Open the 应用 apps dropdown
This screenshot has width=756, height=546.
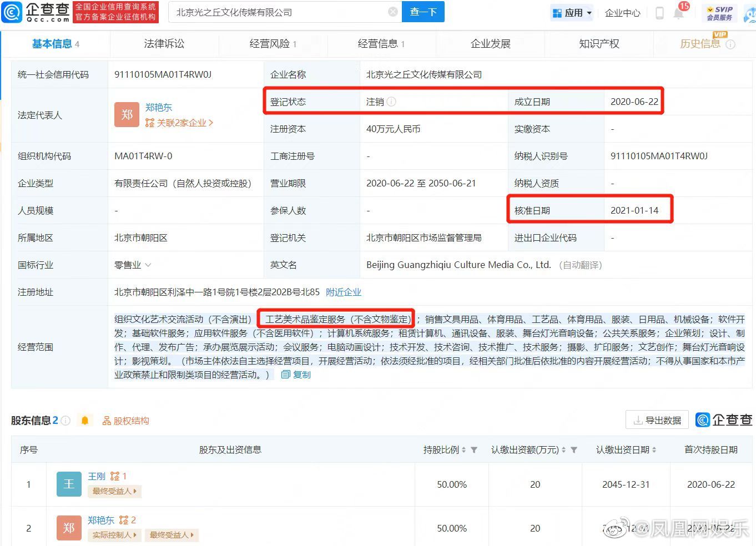pos(572,13)
